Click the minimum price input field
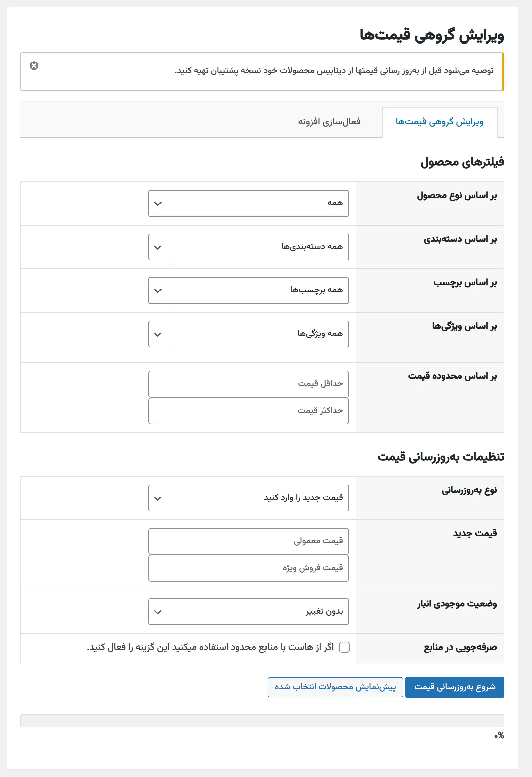 tap(249, 384)
